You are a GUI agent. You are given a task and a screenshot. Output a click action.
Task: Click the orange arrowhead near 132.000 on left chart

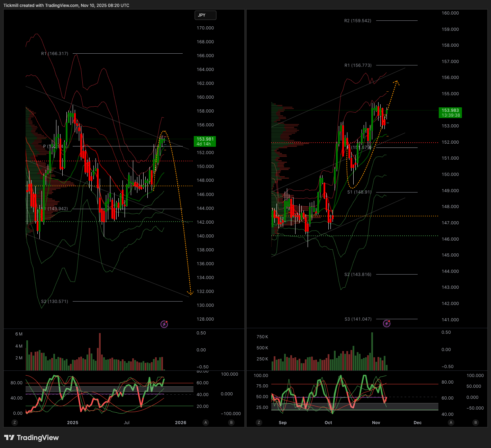click(x=190, y=293)
